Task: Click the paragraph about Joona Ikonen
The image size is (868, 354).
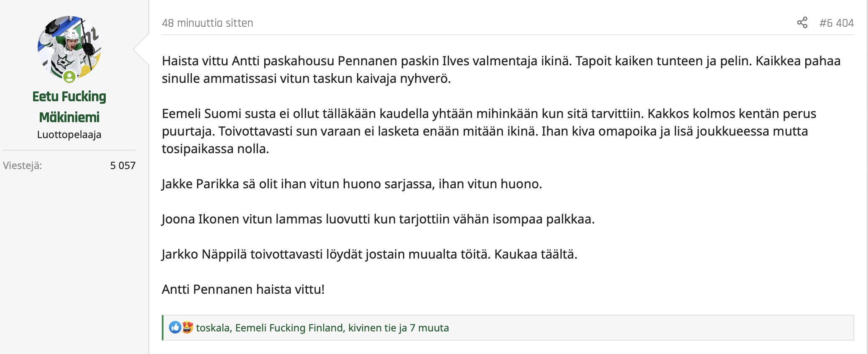Action: (378, 219)
